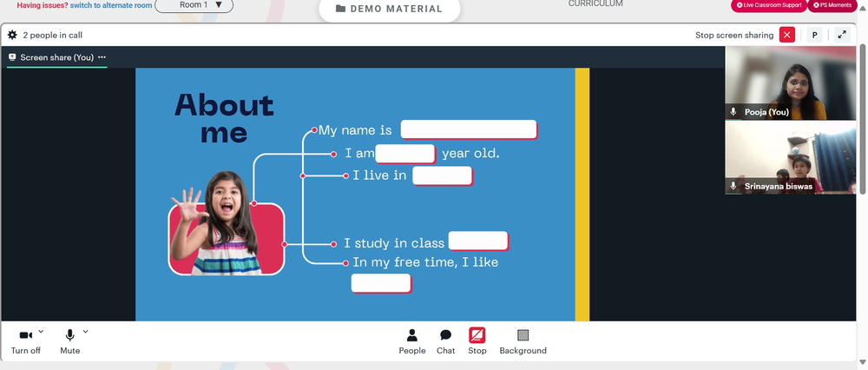Enter fullscreen with the expand arrows icon

(841, 35)
